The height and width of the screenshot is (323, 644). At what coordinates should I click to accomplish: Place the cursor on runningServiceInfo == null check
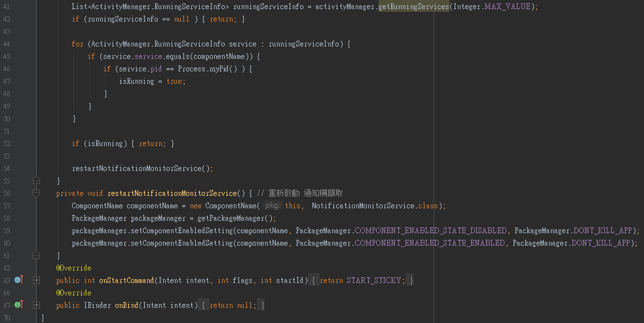(138, 19)
